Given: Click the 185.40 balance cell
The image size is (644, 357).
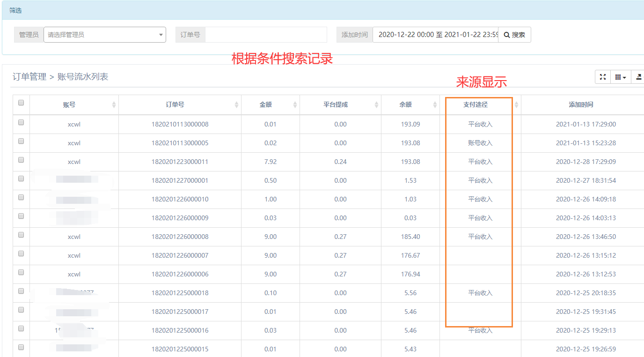Looking at the screenshot, I should click(x=410, y=237).
